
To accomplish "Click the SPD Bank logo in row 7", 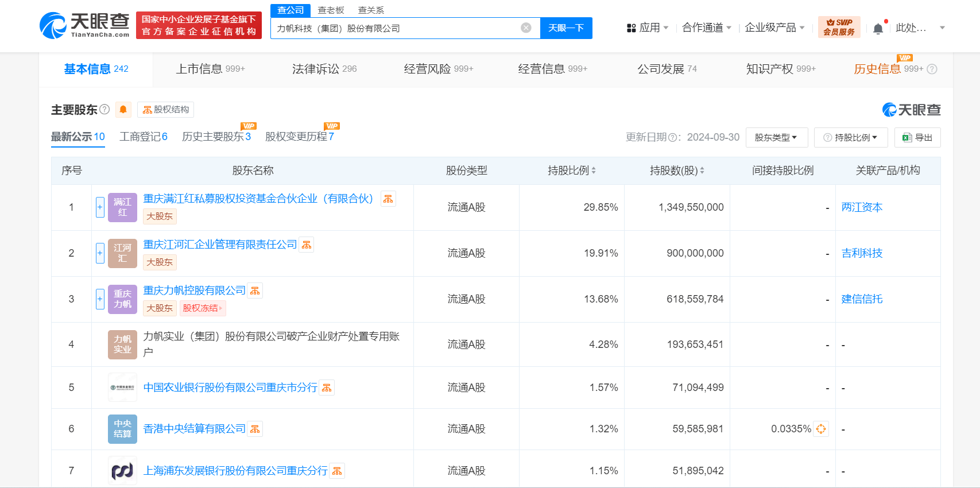I will click(122, 471).
